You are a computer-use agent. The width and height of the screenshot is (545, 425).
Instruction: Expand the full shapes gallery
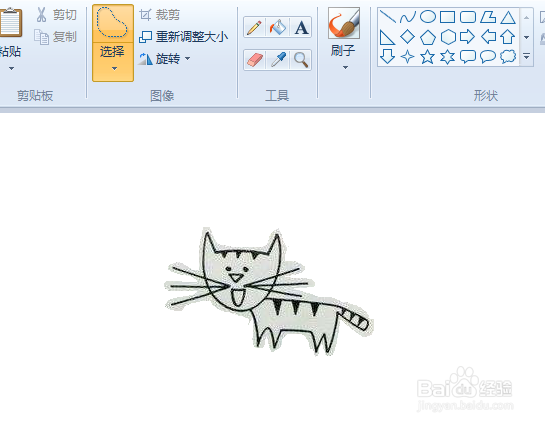(x=527, y=56)
